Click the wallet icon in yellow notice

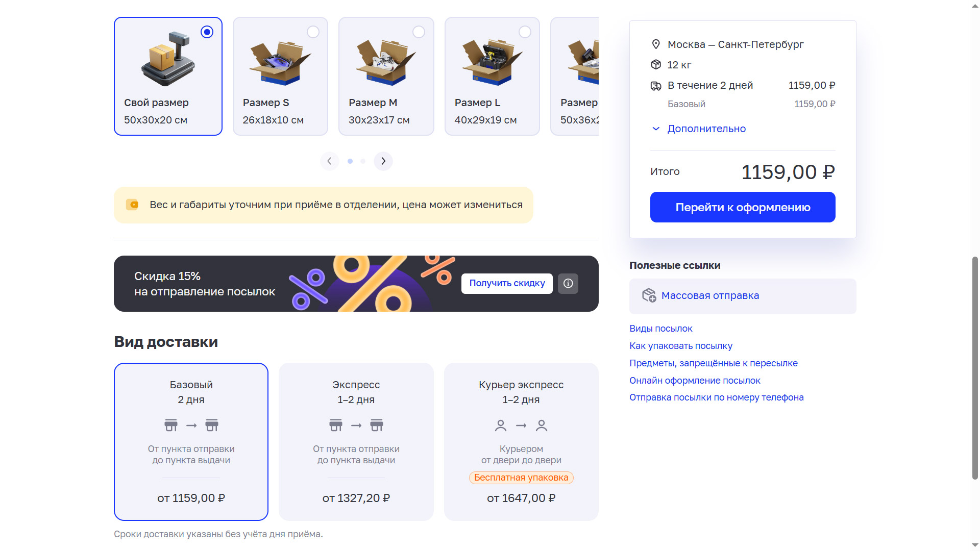pos(132,205)
